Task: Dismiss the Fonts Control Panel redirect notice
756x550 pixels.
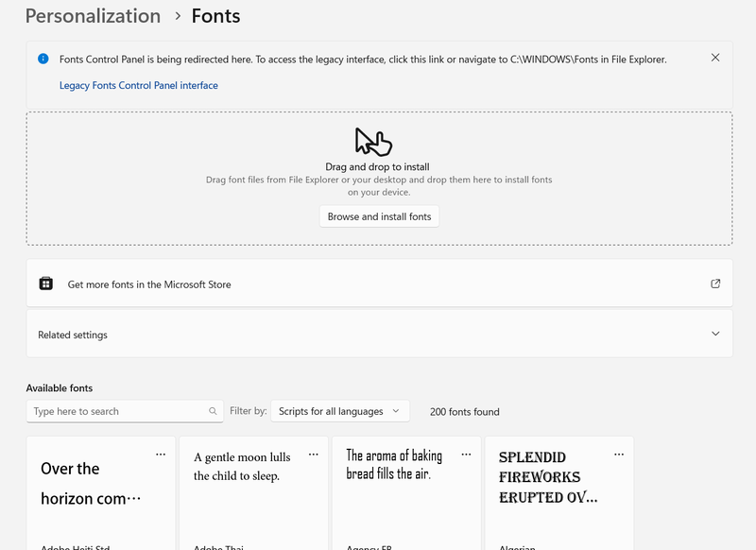Action: [715, 57]
